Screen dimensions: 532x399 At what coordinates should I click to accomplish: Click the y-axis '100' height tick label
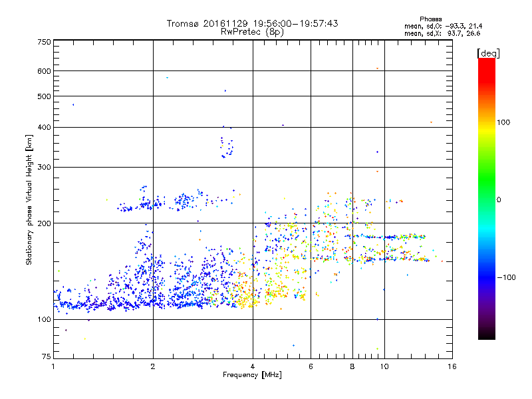pos(44,320)
